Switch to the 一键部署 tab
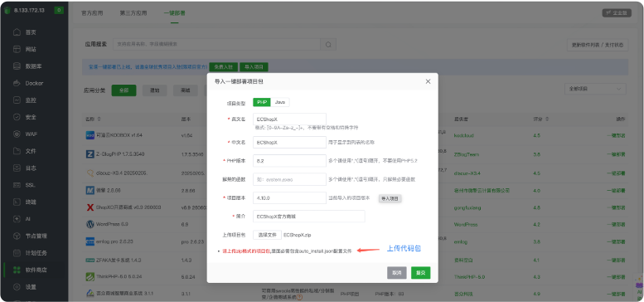 [175, 13]
